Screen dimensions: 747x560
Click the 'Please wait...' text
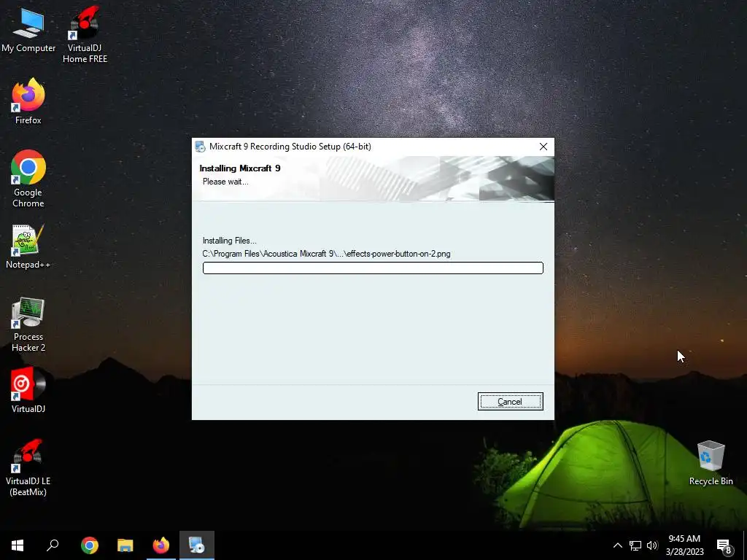[225, 182]
